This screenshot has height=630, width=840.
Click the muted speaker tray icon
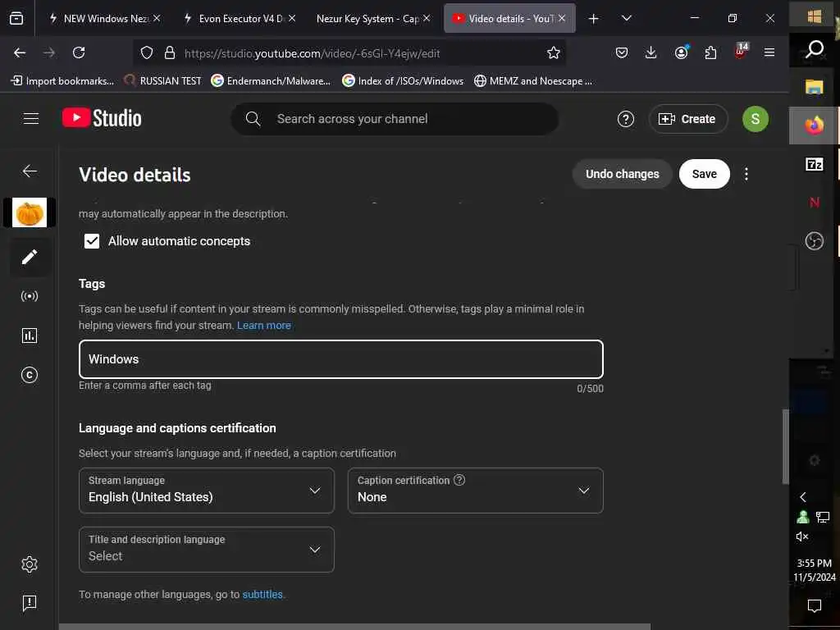[802, 536]
